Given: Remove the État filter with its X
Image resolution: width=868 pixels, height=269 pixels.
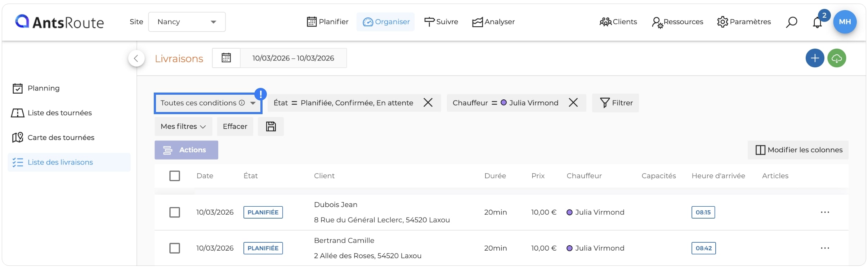Looking at the screenshot, I should [428, 103].
